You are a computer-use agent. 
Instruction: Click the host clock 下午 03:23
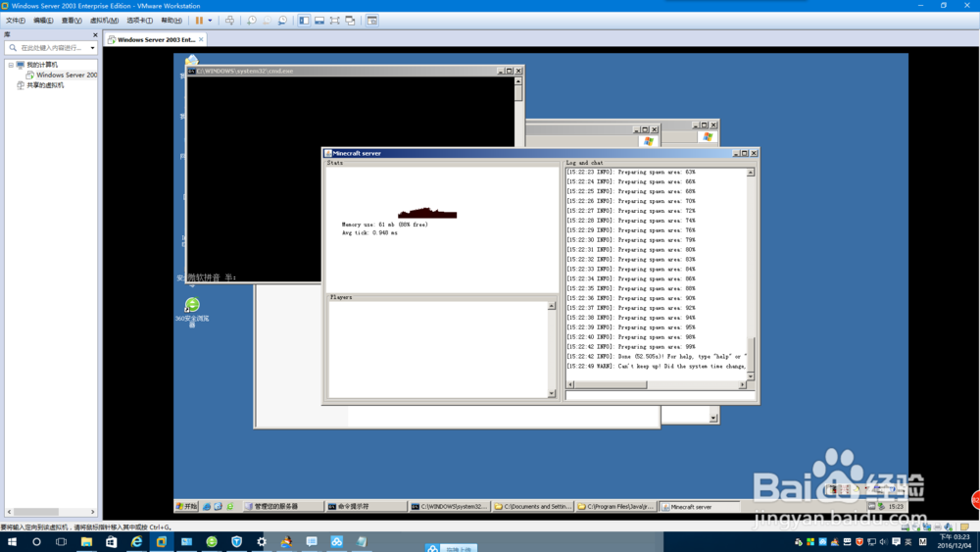[955, 537]
